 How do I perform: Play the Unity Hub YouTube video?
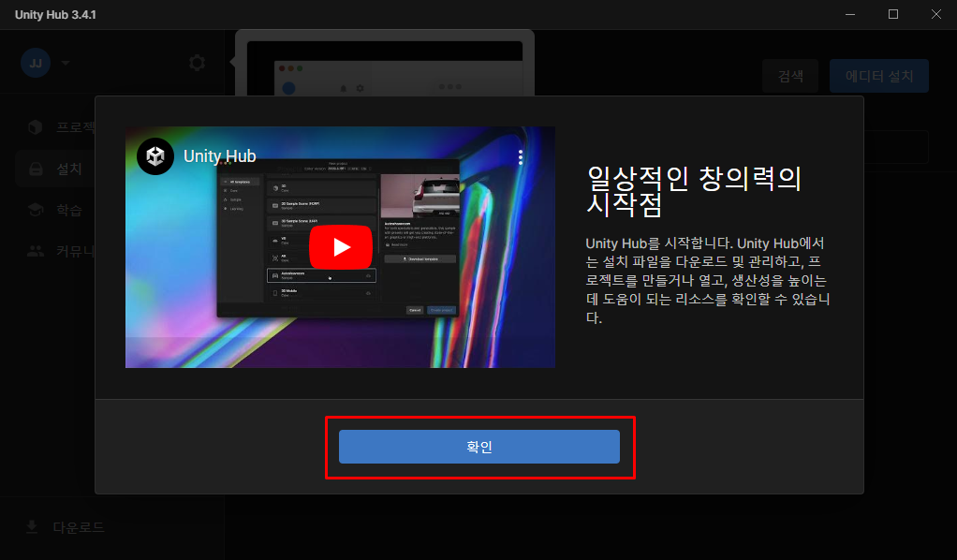pyautogui.click(x=341, y=246)
